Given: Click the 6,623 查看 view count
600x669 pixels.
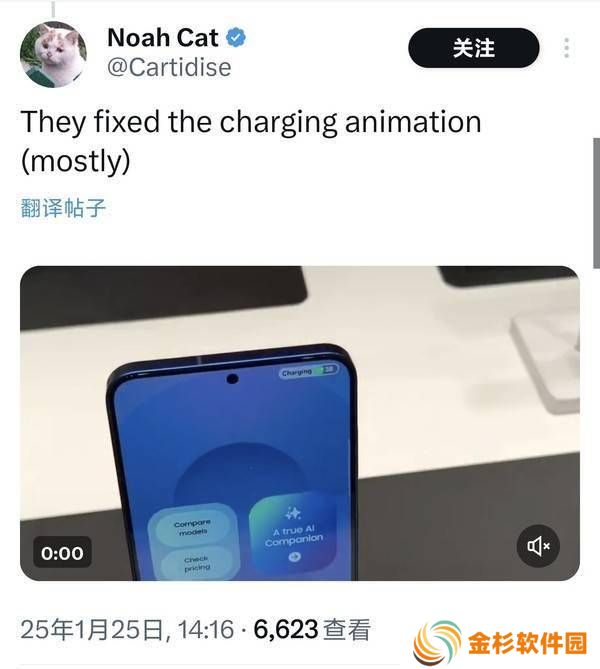Looking at the screenshot, I should [312, 630].
